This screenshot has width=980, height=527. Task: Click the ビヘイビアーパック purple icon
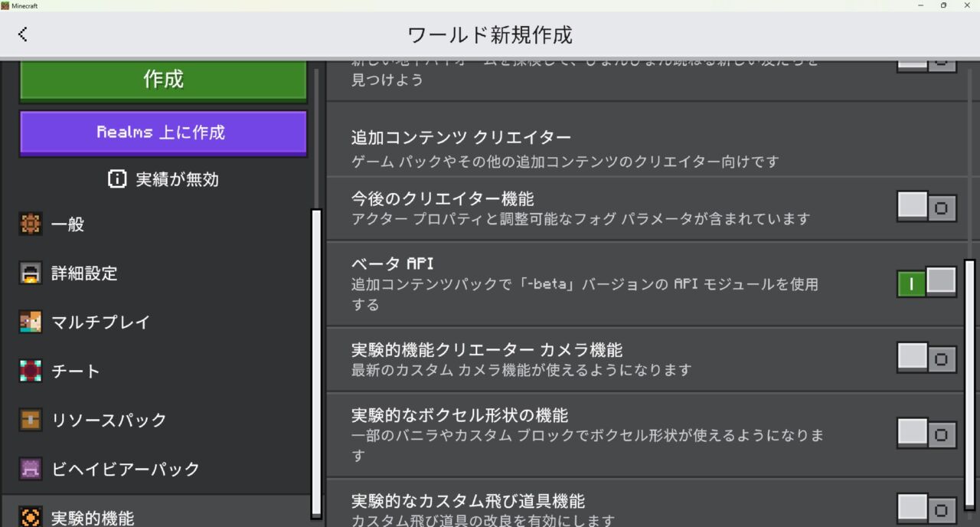tap(31, 469)
